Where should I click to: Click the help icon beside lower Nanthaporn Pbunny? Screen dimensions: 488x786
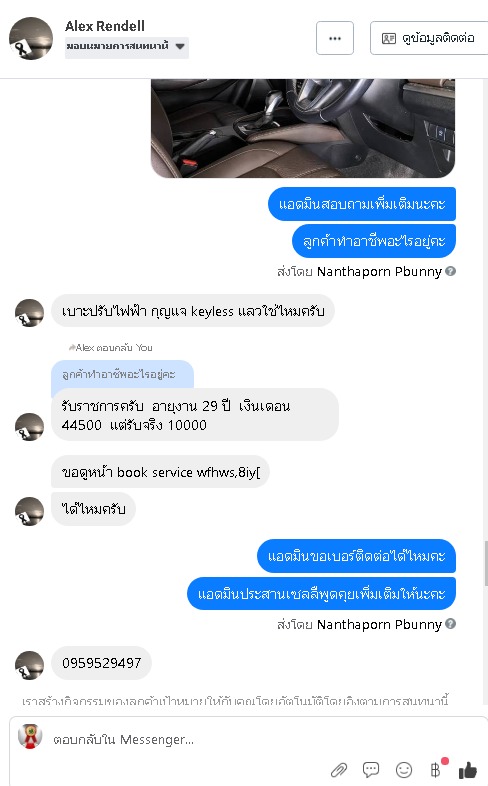click(x=450, y=624)
